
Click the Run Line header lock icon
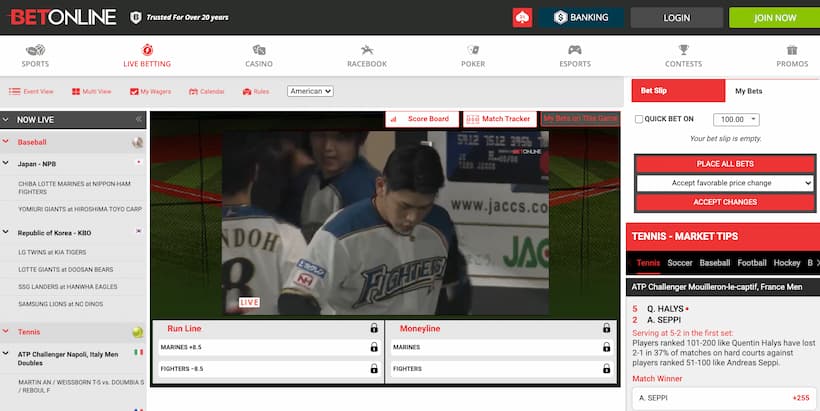[x=374, y=328]
